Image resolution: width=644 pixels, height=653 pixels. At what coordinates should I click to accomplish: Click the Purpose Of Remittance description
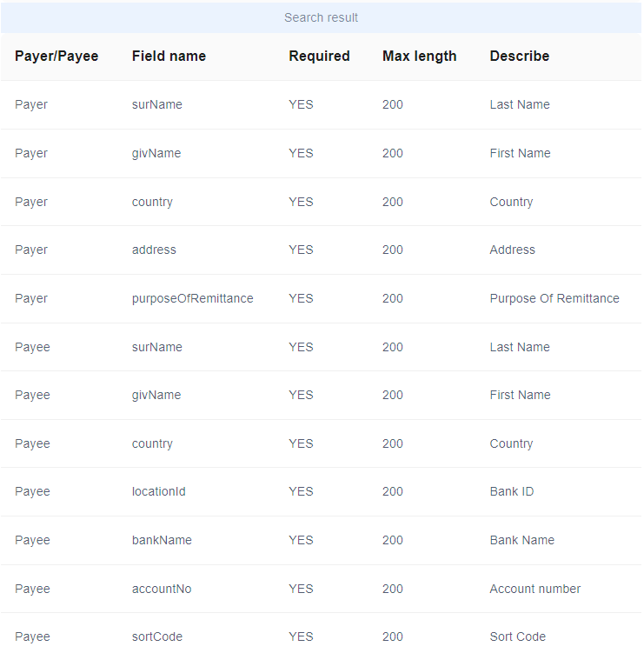(554, 298)
